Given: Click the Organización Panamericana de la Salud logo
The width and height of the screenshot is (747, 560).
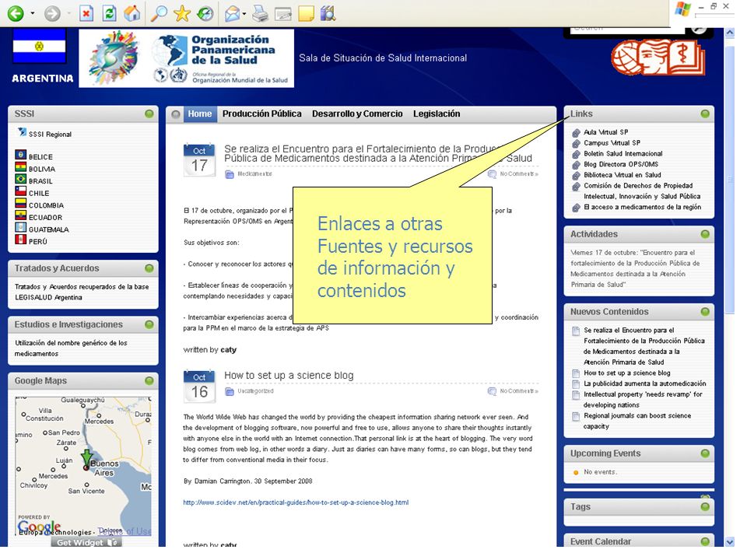Looking at the screenshot, I should pyautogui.click(x=186, y=58).
